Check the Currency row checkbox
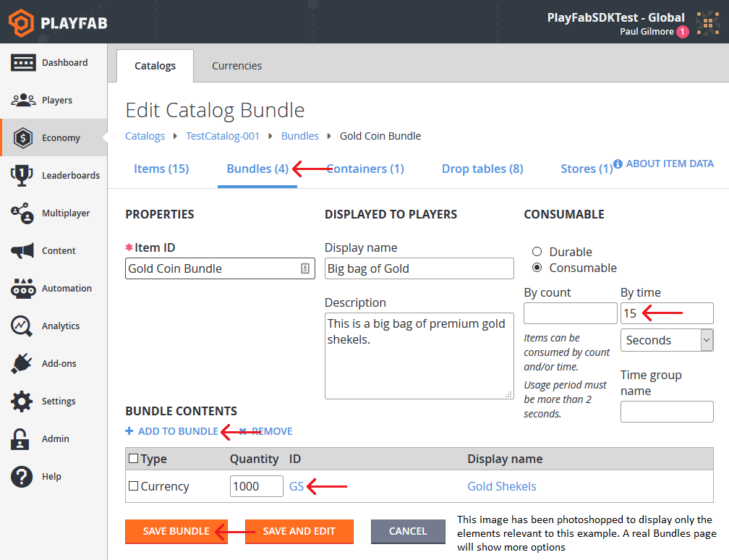 point(133,486)
